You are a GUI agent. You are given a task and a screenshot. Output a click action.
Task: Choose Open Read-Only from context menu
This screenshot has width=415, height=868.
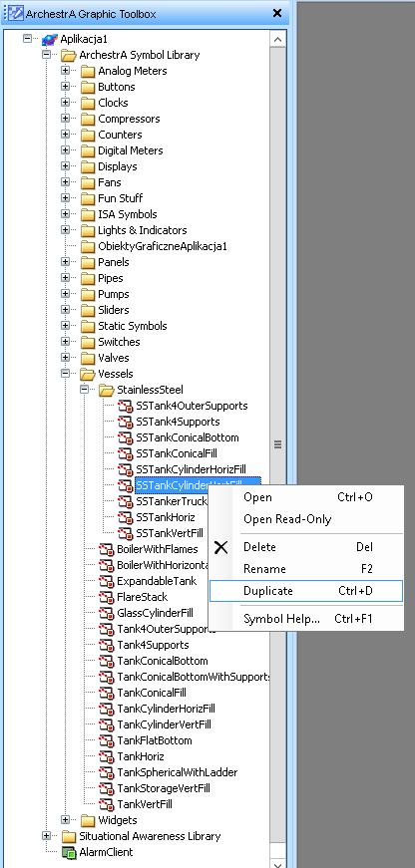(306, 519)
